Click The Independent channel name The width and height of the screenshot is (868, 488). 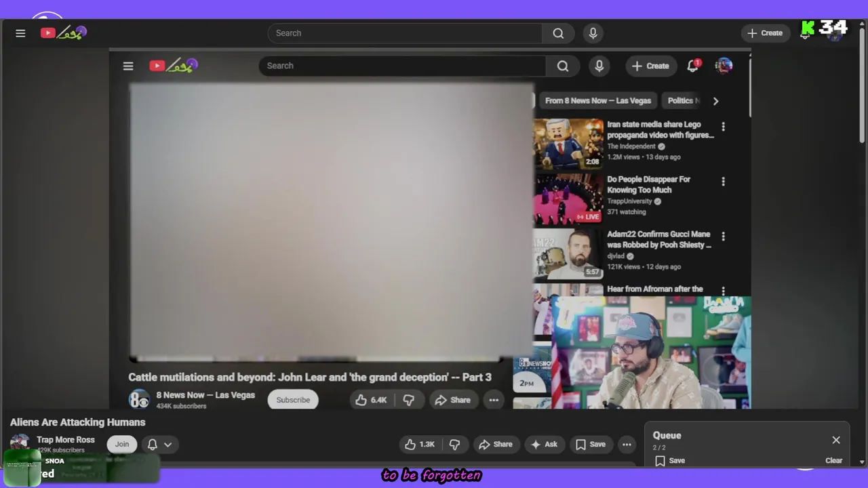(x=631, y=146)
